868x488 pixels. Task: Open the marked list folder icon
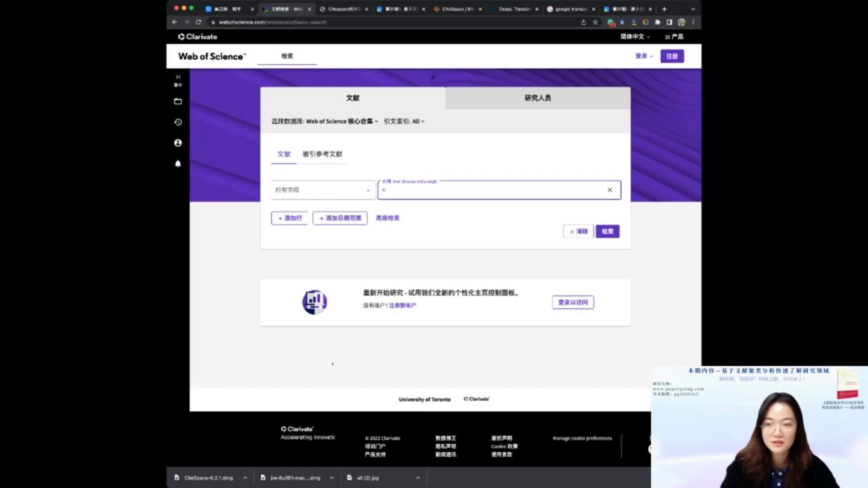point(178,102)
